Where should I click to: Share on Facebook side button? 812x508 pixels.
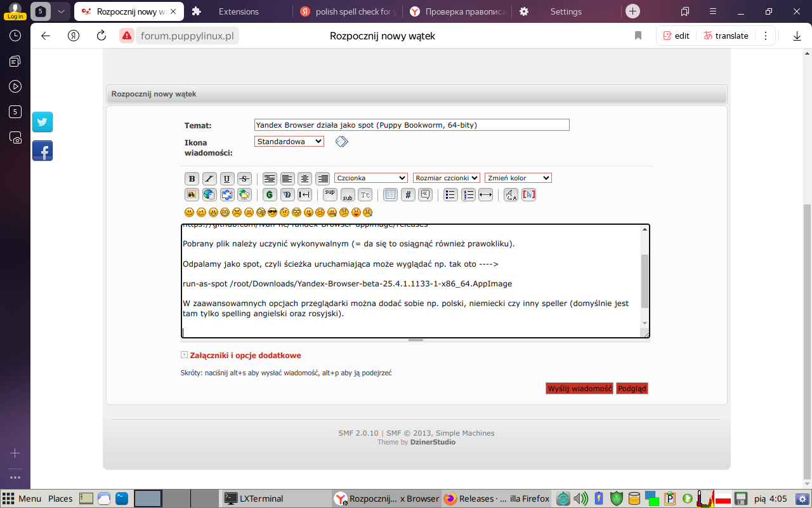tap(43, 150)
